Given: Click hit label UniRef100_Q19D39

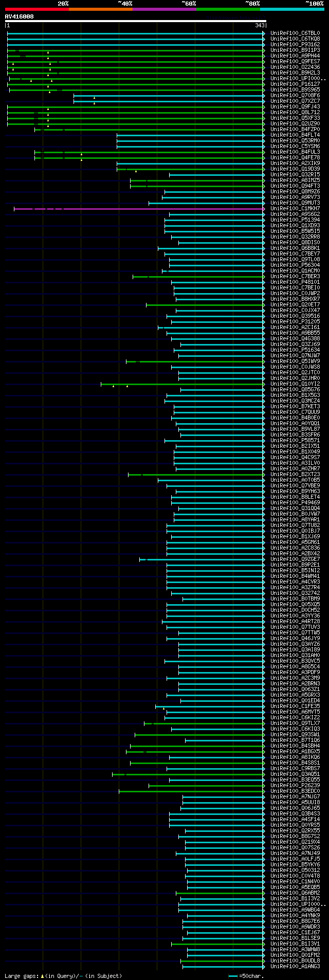Looking at the screenshot, I should 295,169.
